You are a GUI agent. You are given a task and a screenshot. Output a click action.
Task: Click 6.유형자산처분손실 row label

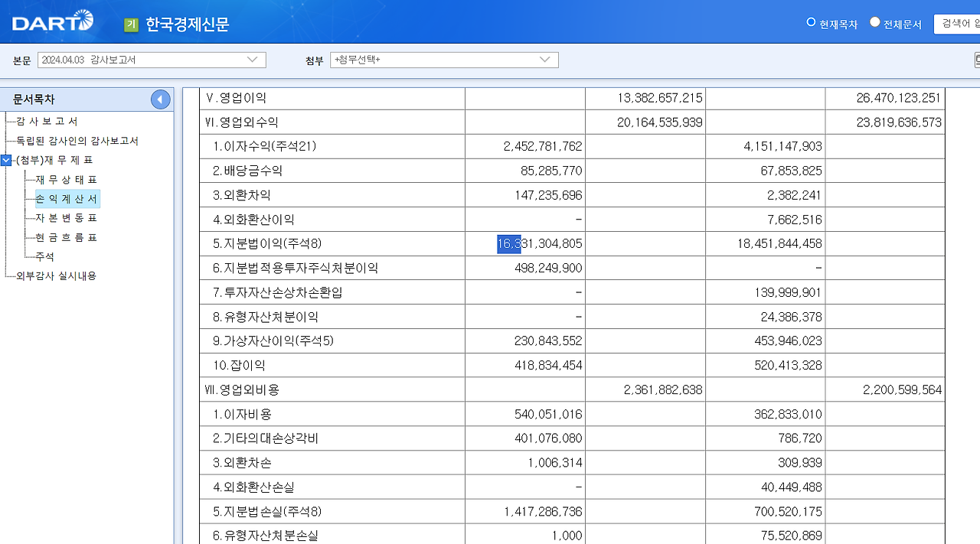coord(266,536)
